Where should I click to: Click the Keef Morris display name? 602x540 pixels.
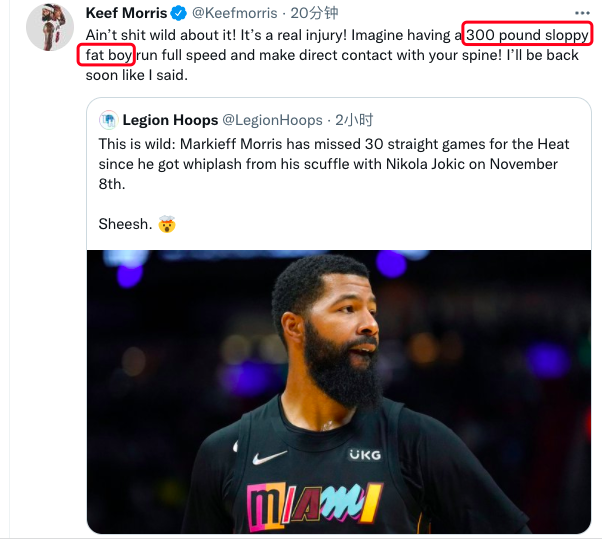[124, 13]
